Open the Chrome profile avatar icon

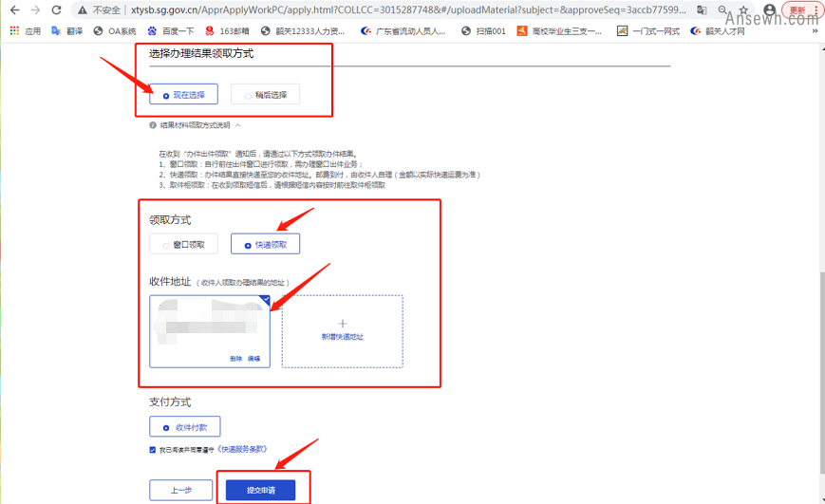[769, 10]
